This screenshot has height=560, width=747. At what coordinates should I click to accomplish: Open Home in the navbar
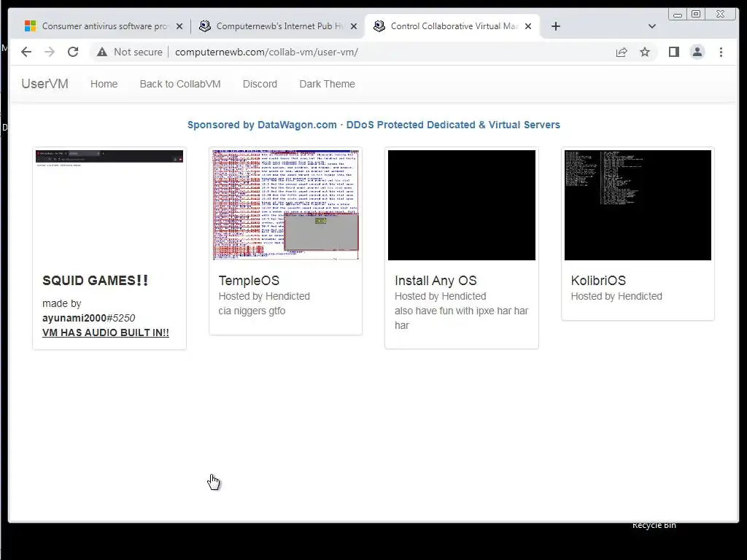pyautogui.click(x=104, y=84)
